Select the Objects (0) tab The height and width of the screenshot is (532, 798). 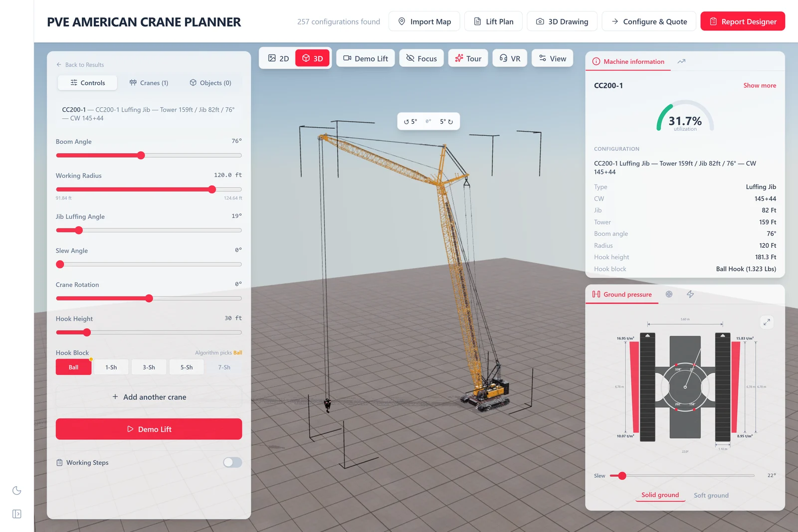pos(210,83)
